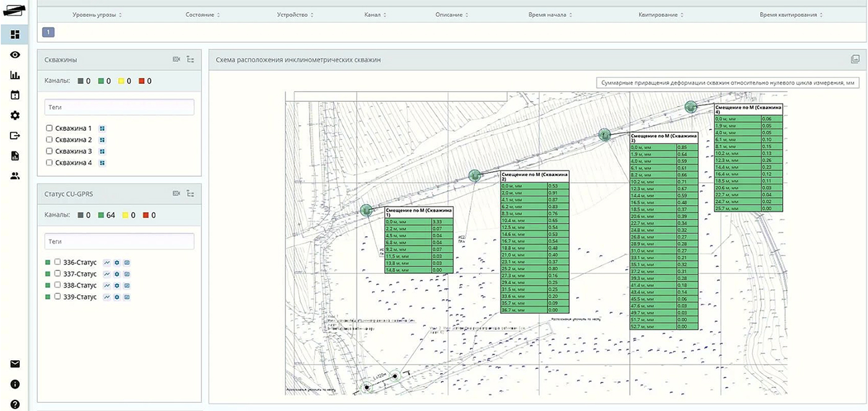Sort by the Уровень угрозы column
The width and height of the screenshot is (868, 411).
[x=97, y=15]
